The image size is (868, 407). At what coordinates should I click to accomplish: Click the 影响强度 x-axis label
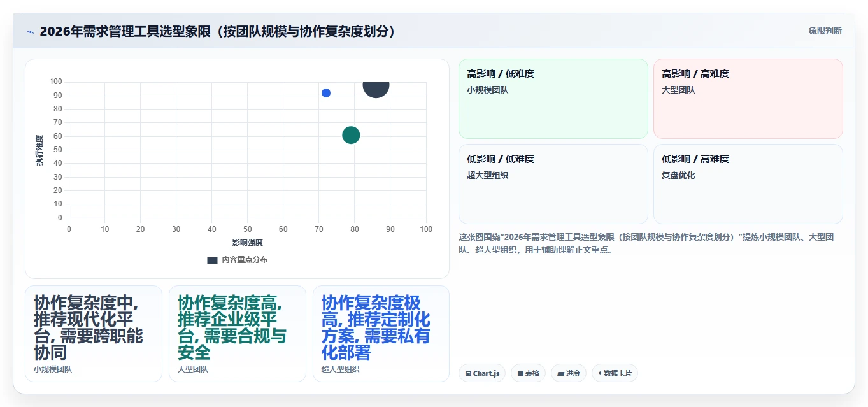tap(248, 243)
